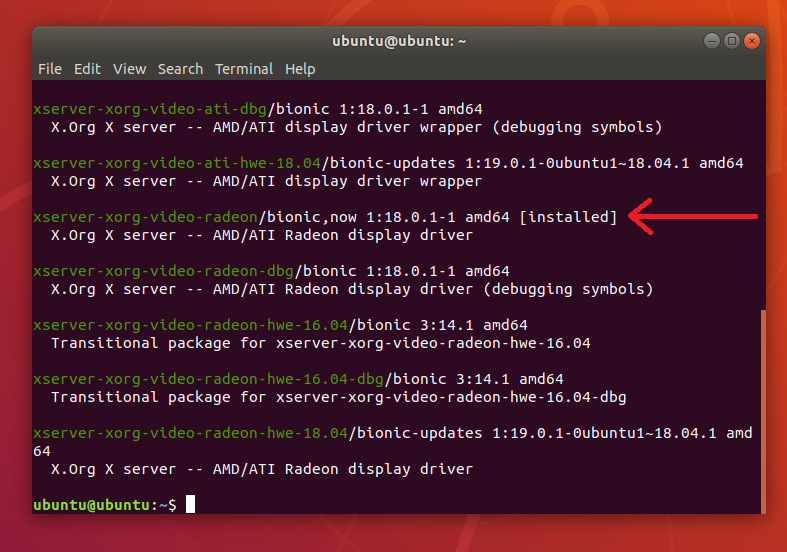Image resolution: width=787 pixels, height=552 pixels.
Task: Click green package name xserver-xorg-video-radeon-hwe-16.04/bionic
Action: [x=190, y=325]
